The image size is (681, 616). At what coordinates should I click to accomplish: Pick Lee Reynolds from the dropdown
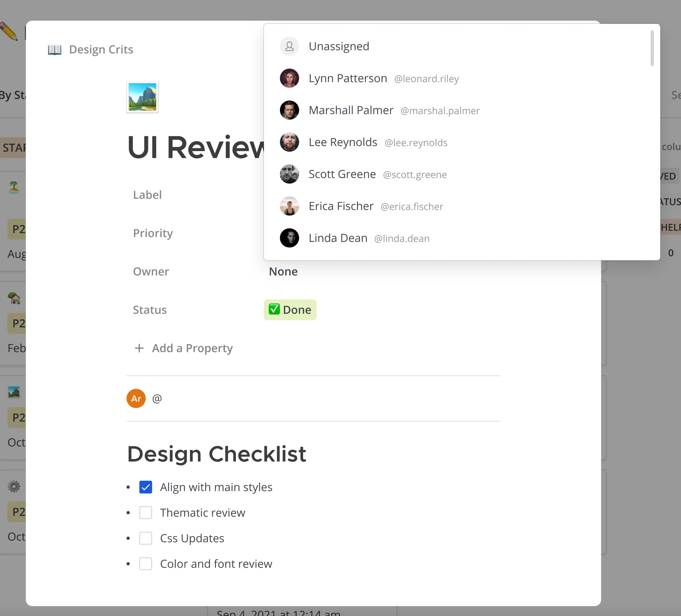pyautogui.click(x=462, y=142)
